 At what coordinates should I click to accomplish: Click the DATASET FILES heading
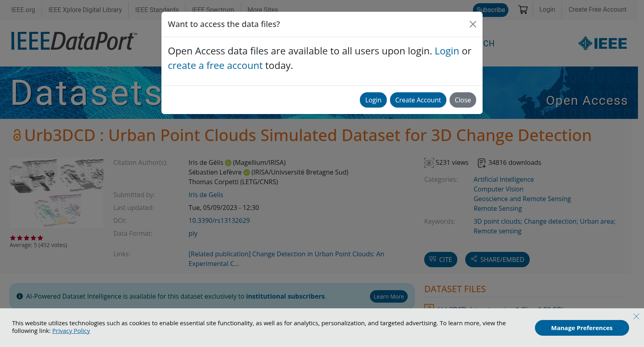455,289
